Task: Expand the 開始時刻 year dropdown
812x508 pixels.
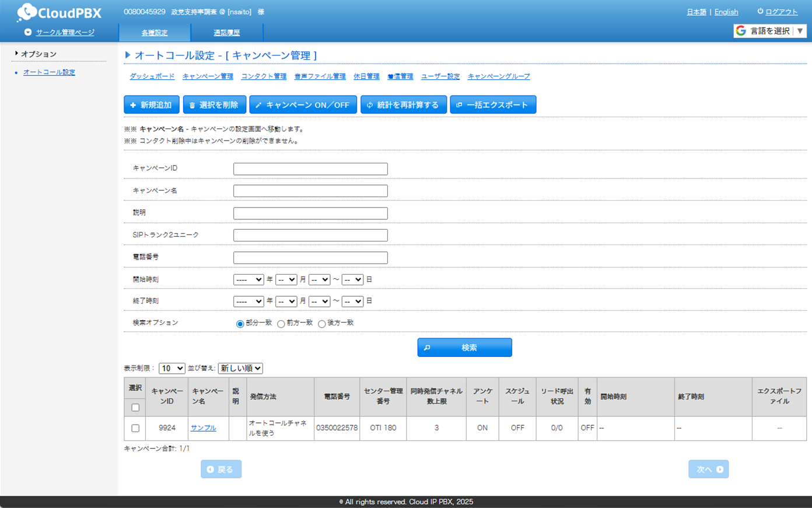Action: (x=249, y=280)
